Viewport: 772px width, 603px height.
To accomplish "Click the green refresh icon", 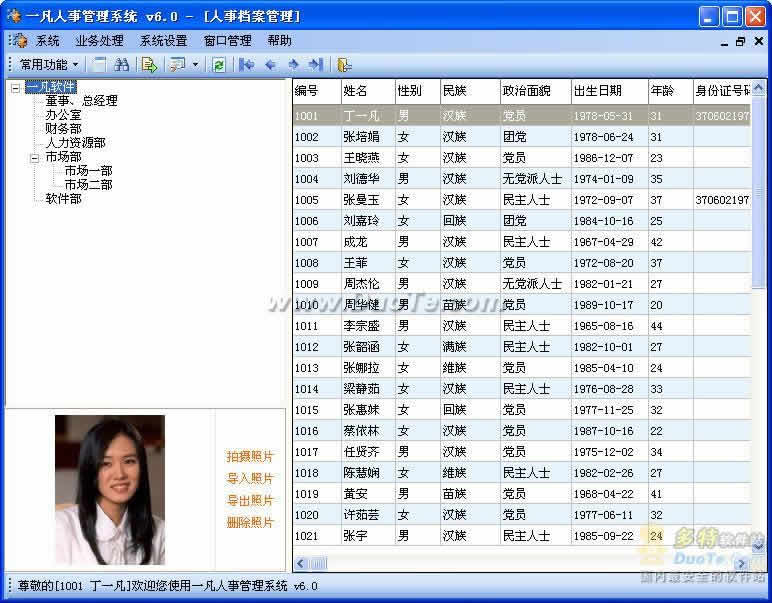I will coord(219,64).
